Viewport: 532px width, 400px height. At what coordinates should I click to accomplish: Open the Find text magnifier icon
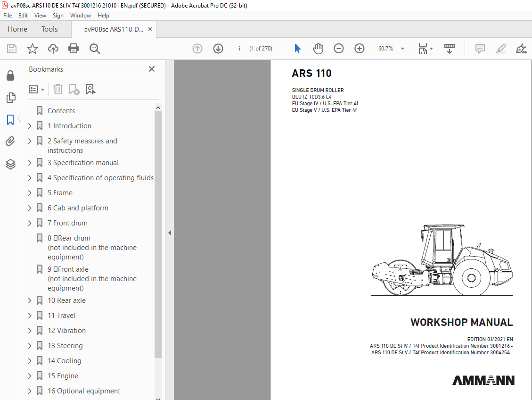95,49
